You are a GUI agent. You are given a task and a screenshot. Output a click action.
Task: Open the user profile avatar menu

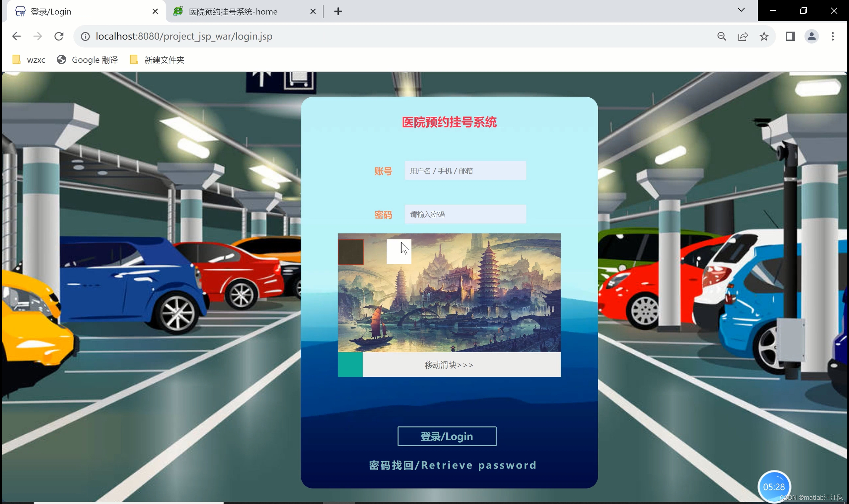(x=811, y=36)
